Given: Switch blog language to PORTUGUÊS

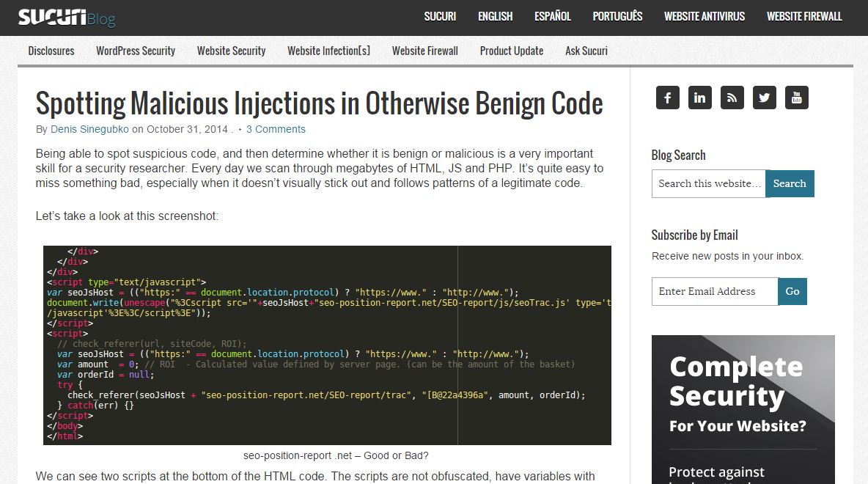Looking at the screenshot, I should [x=617, y=17].
